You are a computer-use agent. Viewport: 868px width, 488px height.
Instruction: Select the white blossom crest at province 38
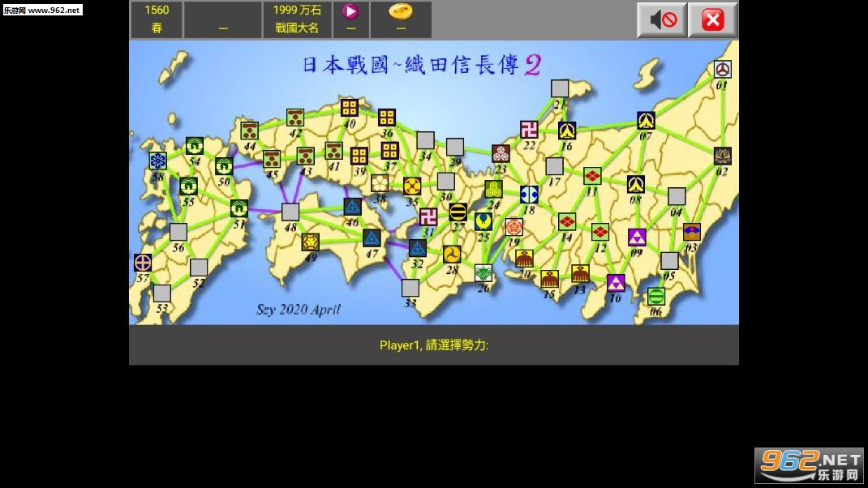tap(379, 183)
